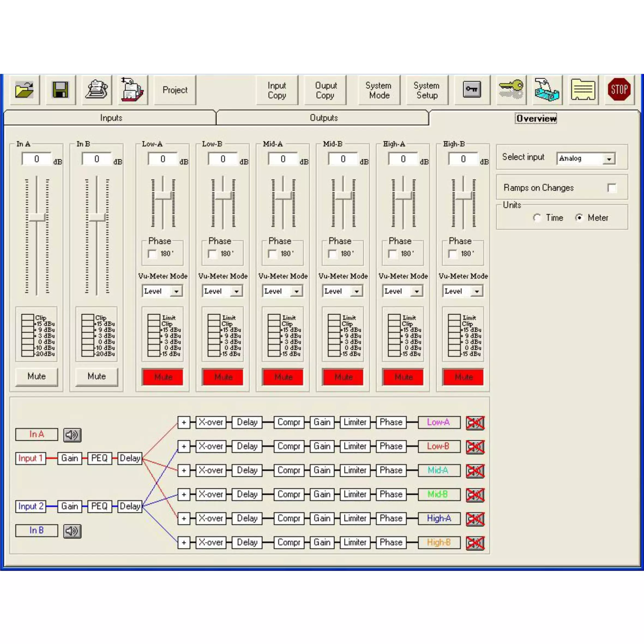Click the floppy disk save icon

point(60,90)
